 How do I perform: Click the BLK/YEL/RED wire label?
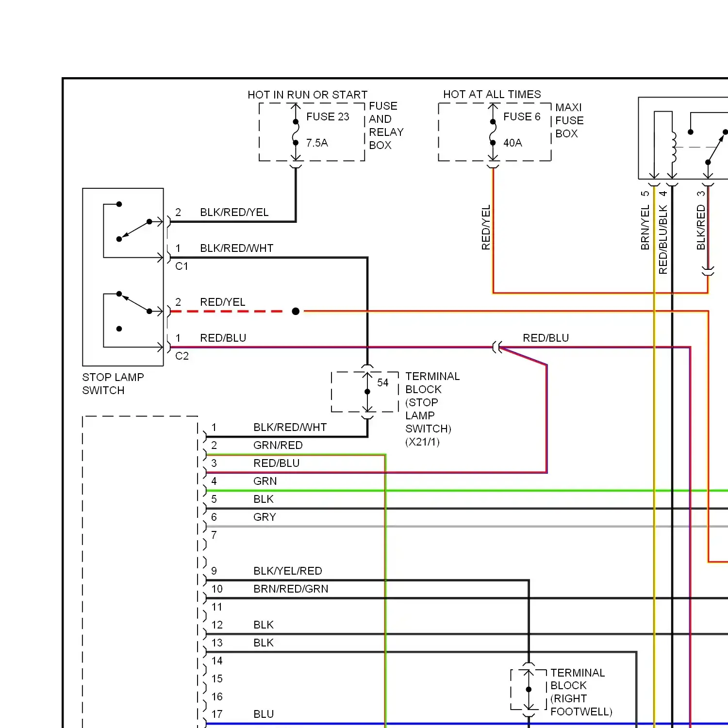pos(287,571)
